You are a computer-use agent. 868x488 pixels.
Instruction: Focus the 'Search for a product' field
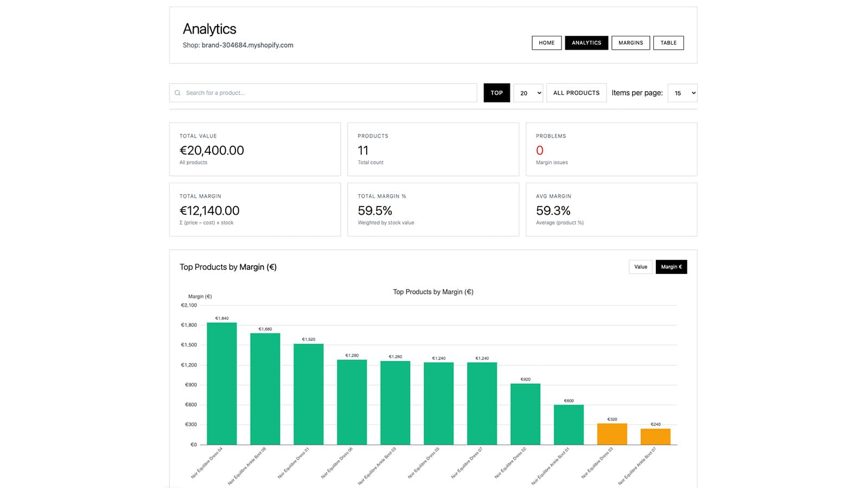coord(323,93)
